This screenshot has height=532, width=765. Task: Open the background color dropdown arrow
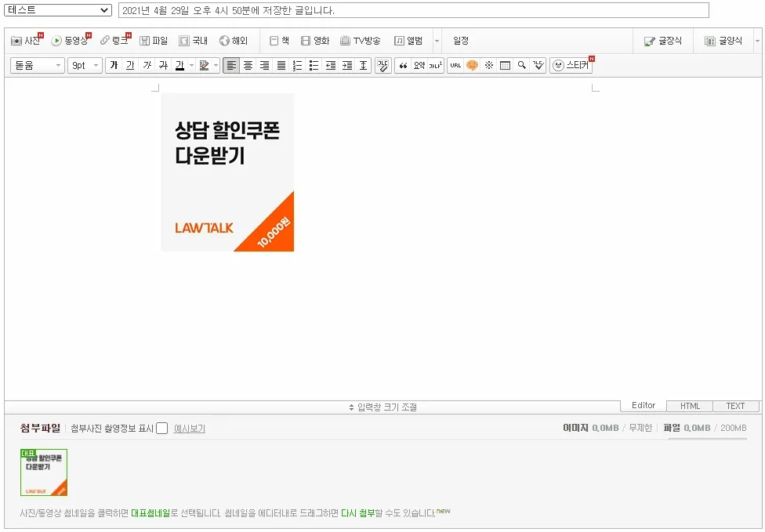[x=216, y=65]
